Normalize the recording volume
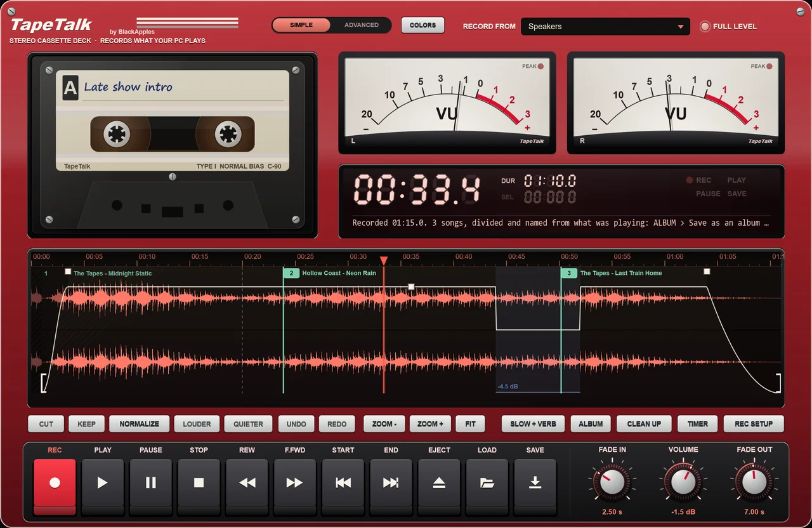The width and height of the screenshot is (812, 528). (x=140, y=424)
